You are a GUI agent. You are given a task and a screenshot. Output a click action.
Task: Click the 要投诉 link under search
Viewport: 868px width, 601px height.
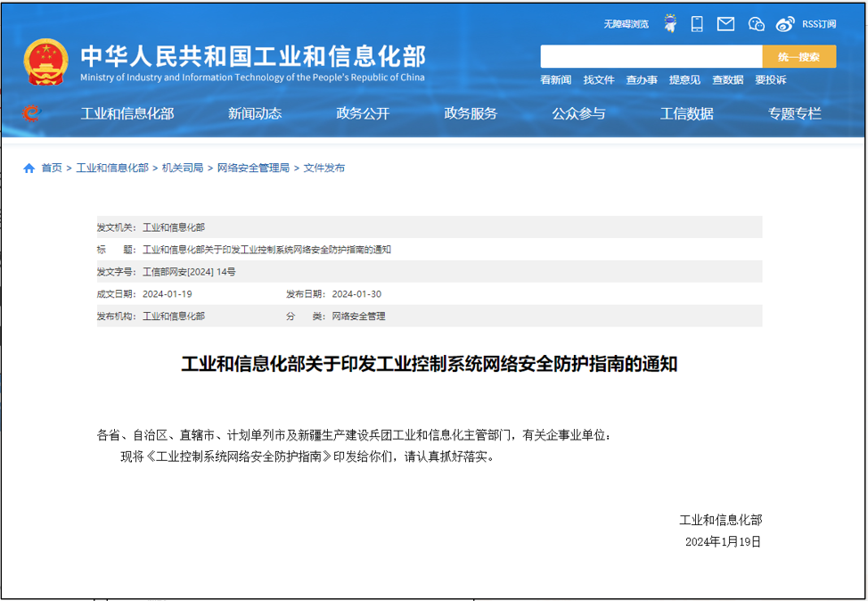click(x=770, y=80)
